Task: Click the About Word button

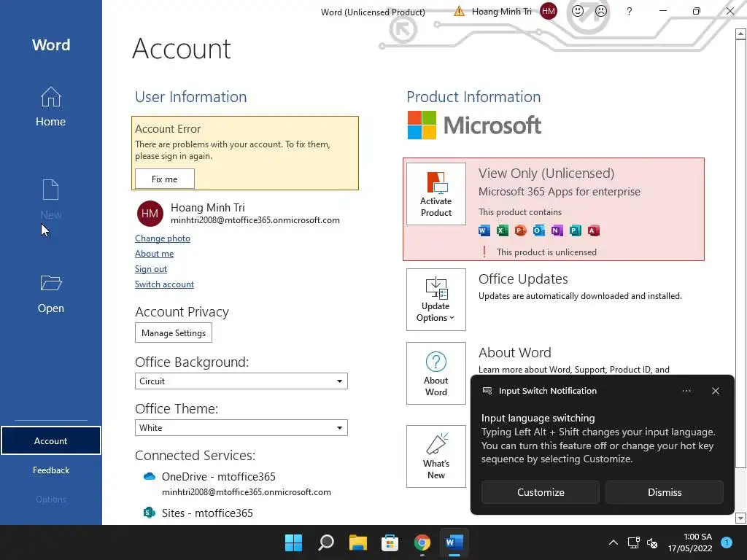Action: click(x=436, y=373)
